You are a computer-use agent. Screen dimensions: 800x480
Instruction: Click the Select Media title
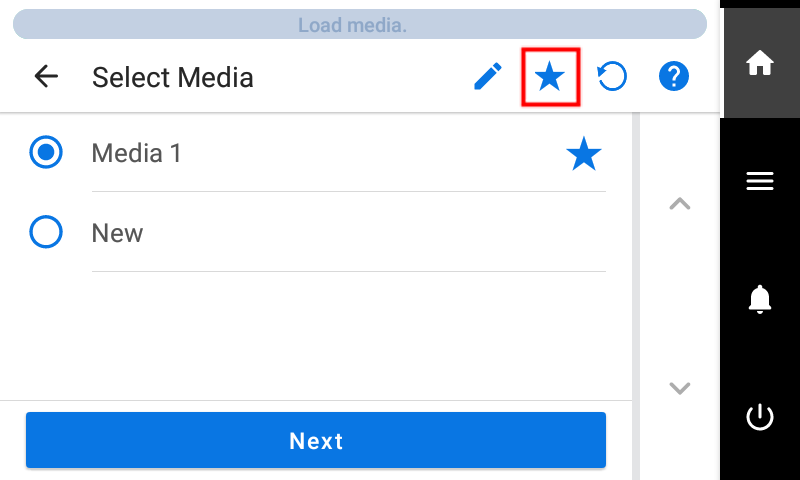point(172,77)
